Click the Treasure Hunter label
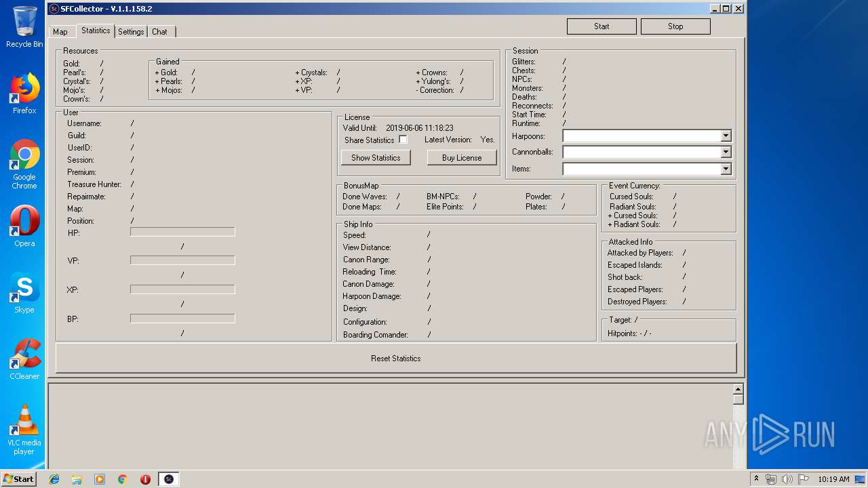 click(94, 184)
